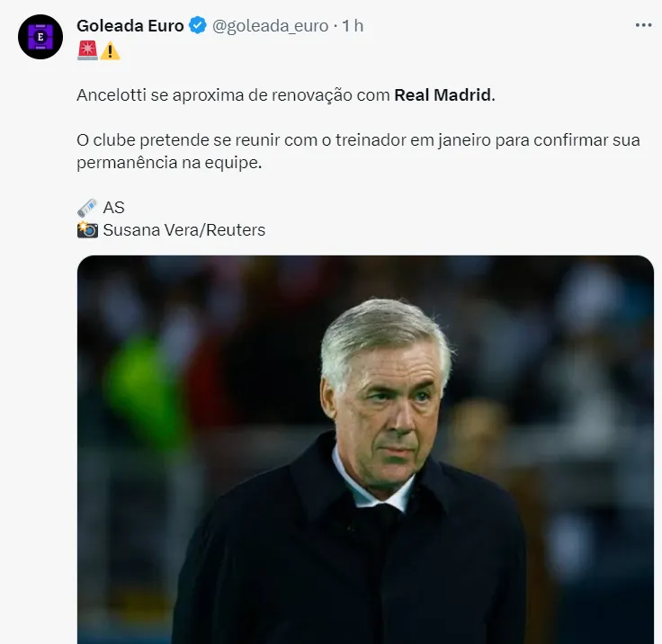Image resolution: width=662 pixels, height=644 pixels.
Task: Open the Ancelotti photo in the tweet
Action: pyautogui.click(x=365, y=450)
